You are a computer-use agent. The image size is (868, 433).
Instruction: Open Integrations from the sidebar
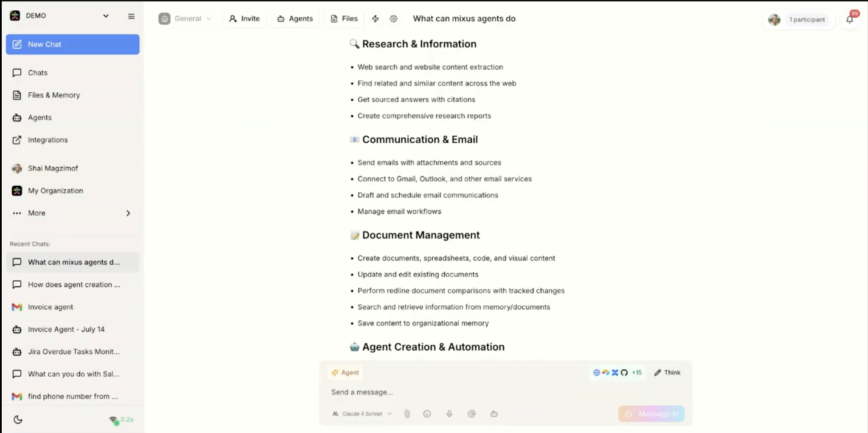[x=47, y=140]
